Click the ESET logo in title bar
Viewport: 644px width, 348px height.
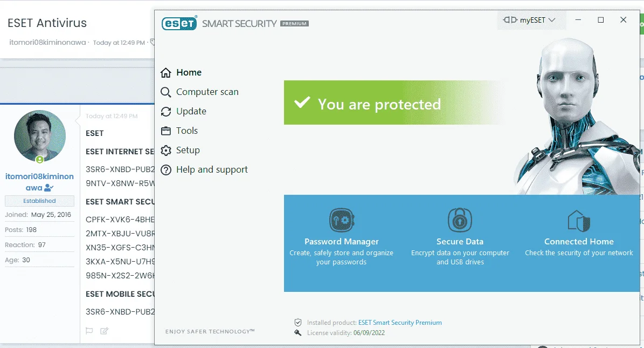tap(179, 23)
